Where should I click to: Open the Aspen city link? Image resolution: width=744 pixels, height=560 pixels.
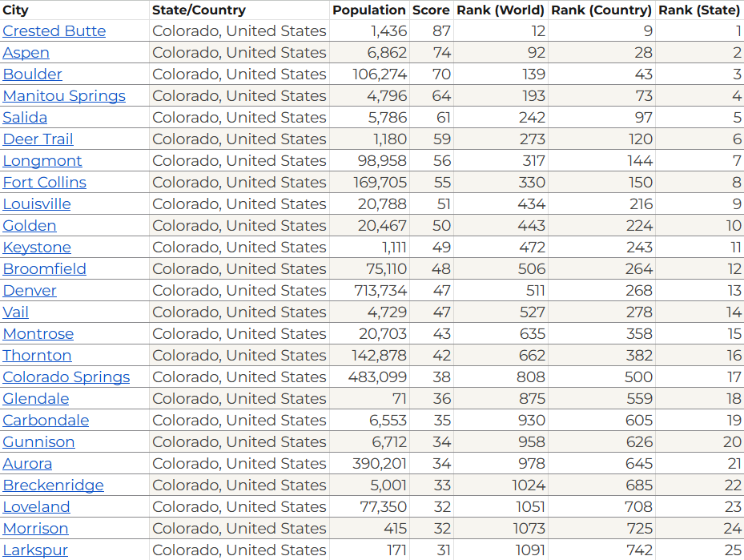pyautogui.click(x=26, y=53)
